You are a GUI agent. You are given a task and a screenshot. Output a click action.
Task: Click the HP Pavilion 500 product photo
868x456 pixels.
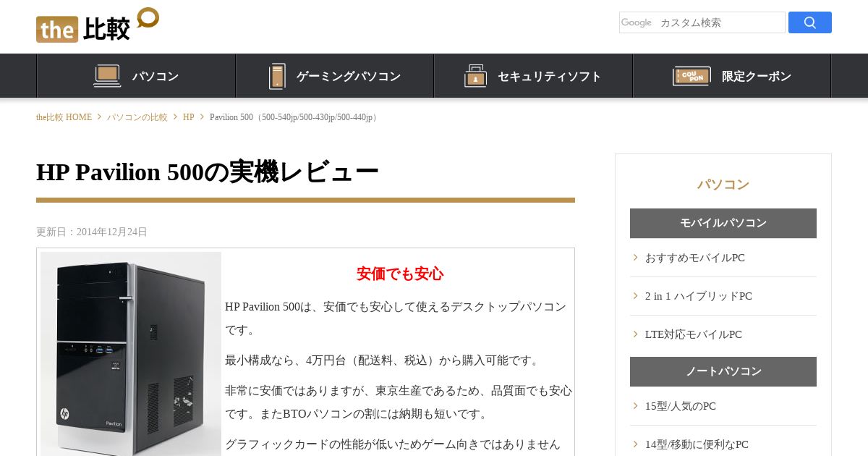tap(131, 354)
